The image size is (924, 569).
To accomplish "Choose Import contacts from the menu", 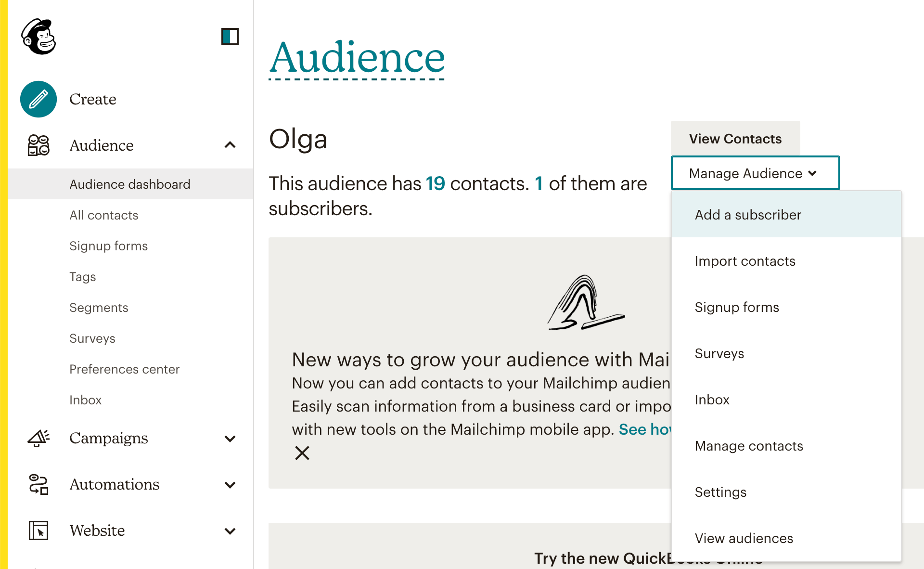I will pyautogui.click(x=745, y=261).
